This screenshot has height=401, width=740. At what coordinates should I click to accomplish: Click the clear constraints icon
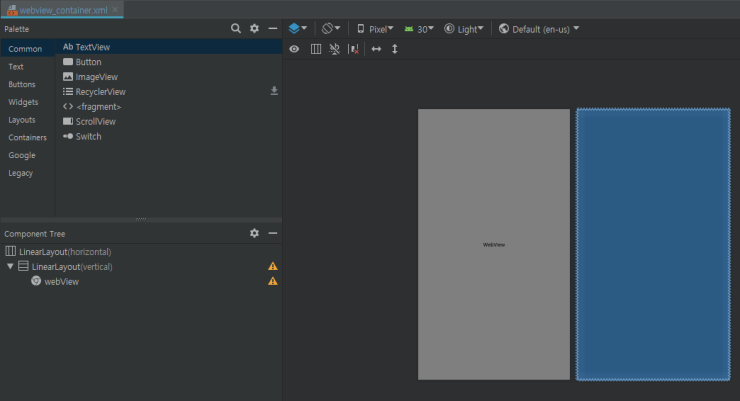tap(353, 48)
